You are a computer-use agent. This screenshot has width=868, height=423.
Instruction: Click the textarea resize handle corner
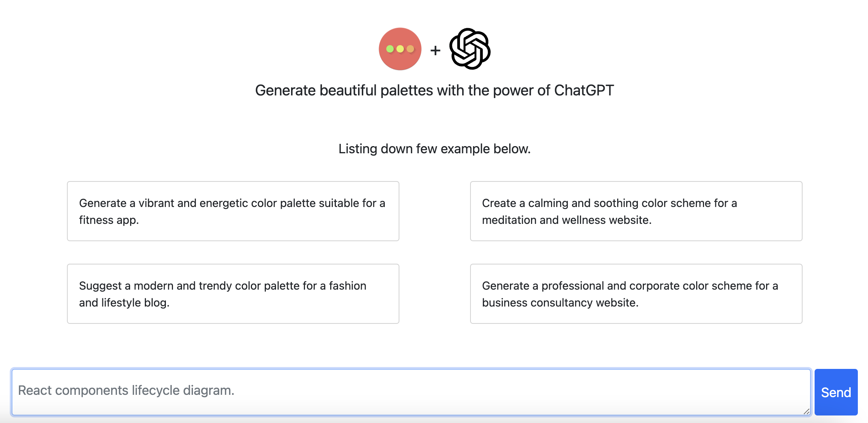point(806,411)
